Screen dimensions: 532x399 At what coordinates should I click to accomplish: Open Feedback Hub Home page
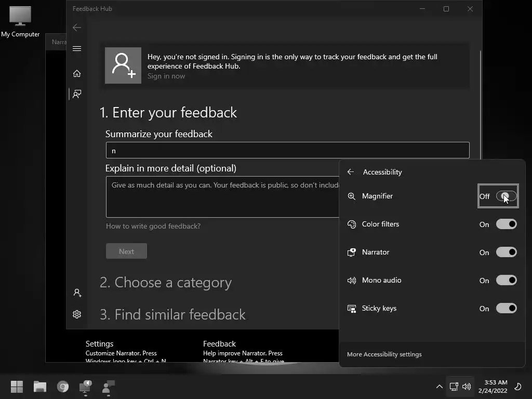(x=77, y=74)
